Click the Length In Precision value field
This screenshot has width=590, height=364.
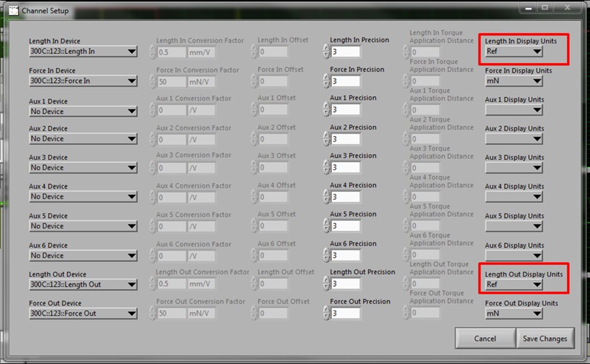point(346,51)
